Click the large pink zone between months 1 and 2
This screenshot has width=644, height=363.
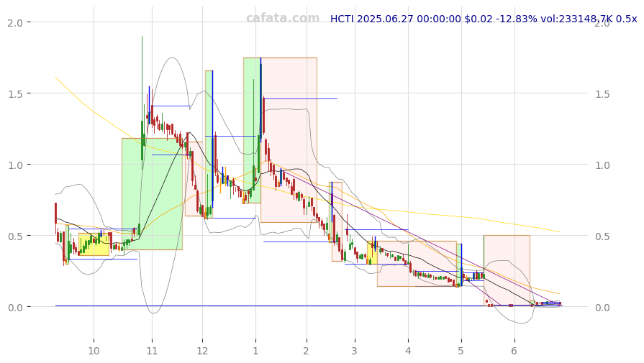pos(289,140)
